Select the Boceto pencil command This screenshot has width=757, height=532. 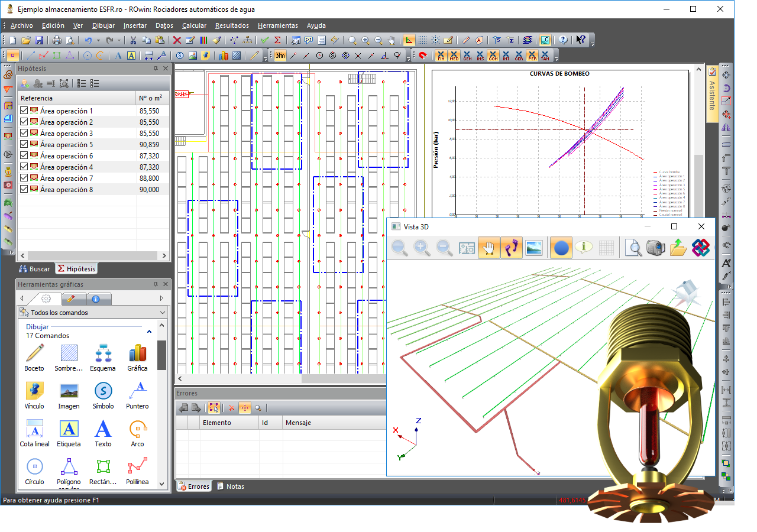pos(34,358)
